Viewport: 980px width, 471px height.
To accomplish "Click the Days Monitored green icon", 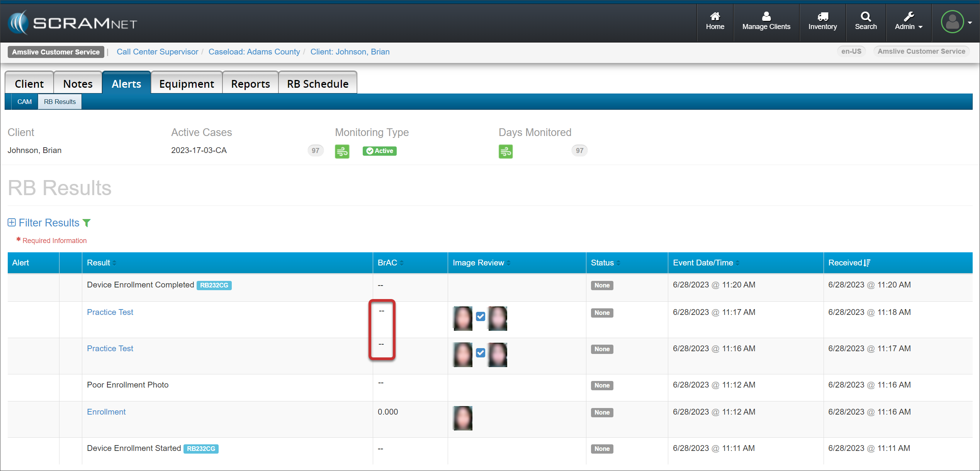I will tap(505, 151).
